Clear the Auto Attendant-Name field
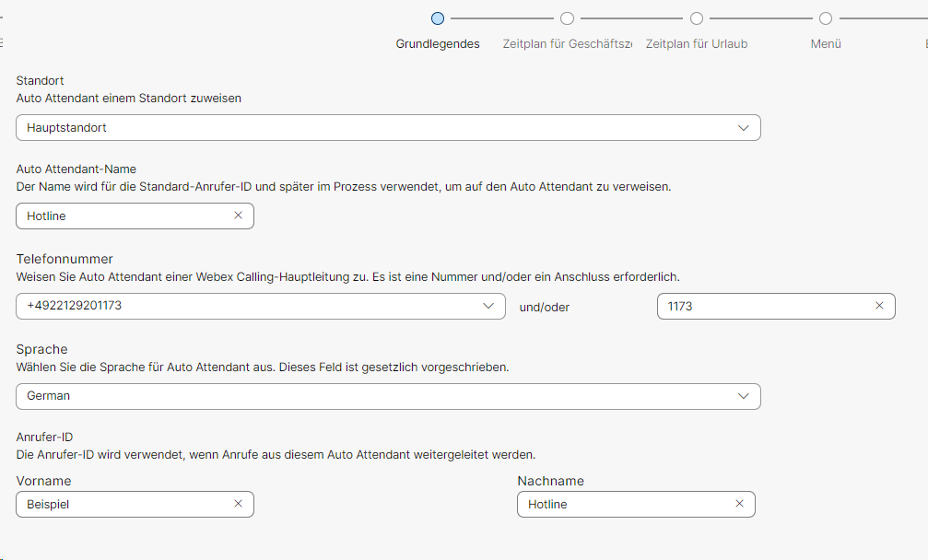The height and width of the screenshot is (560, 928). [x=238, y=216]
